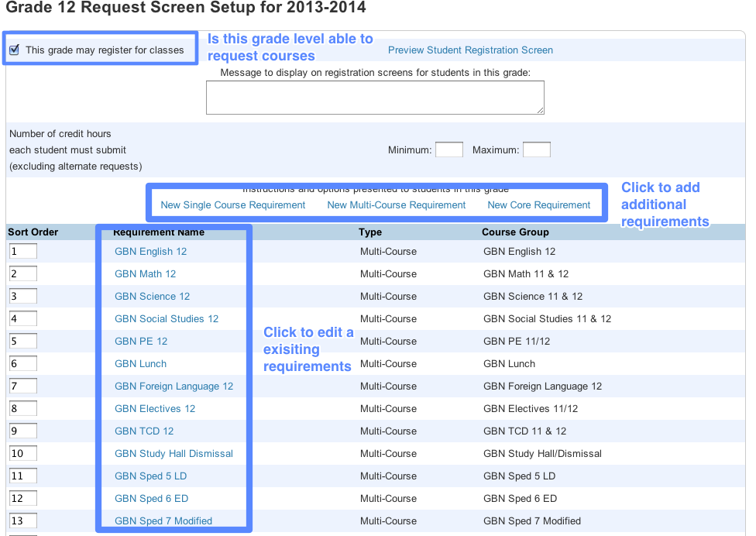The height and width of the screenshot is (536, 756).
Task: Edit the GBN Science 12 requirement
Action: 152,297
